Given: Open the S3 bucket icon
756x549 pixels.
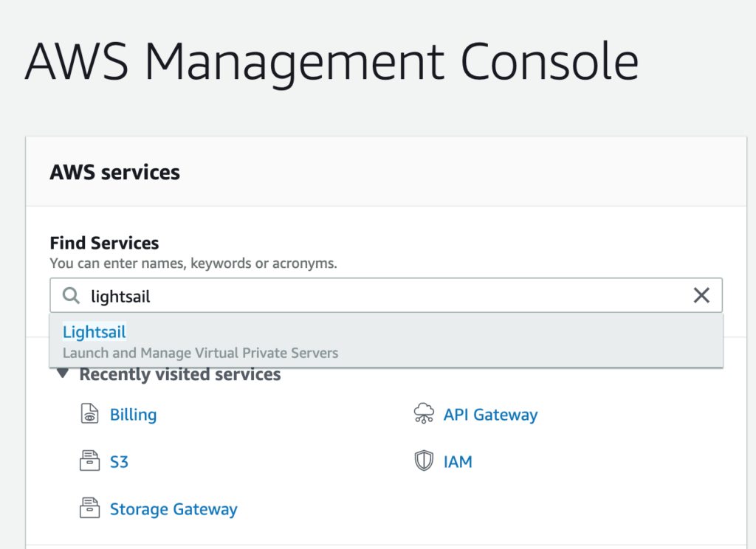Looking at the screenshot, I should [89, 460].
